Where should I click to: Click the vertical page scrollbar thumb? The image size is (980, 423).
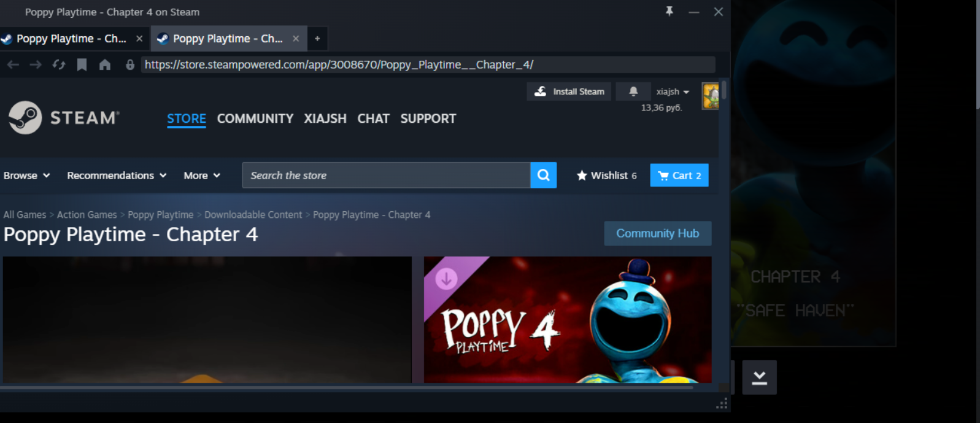pos(724,90)
